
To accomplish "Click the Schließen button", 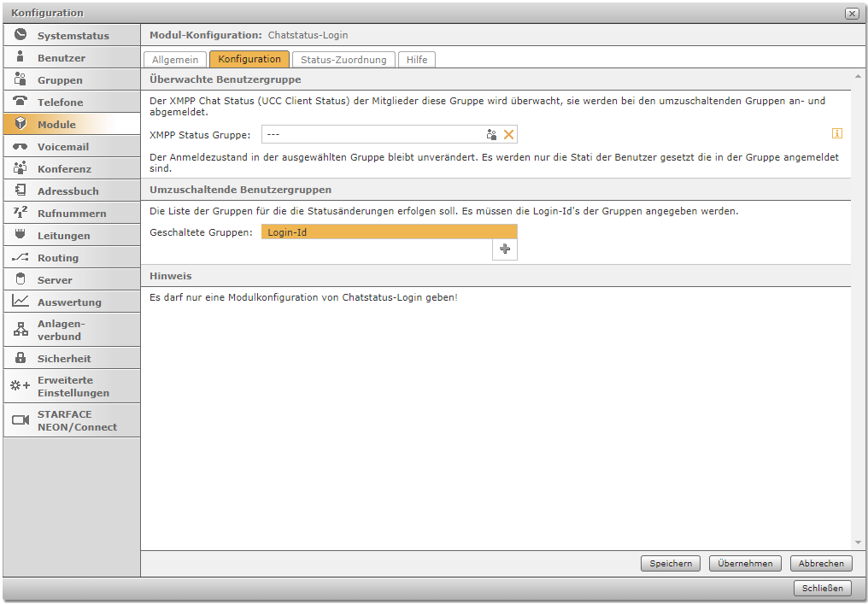I will pyautogui.click(x=823, y=588).
